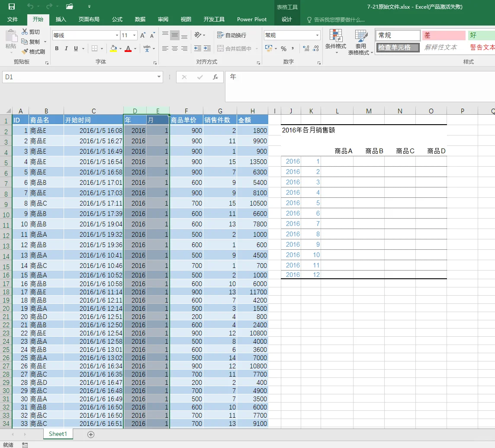Viewport: 495px width, 448px height.
Task: Apply percent style
Action: [x=283, y=48]
